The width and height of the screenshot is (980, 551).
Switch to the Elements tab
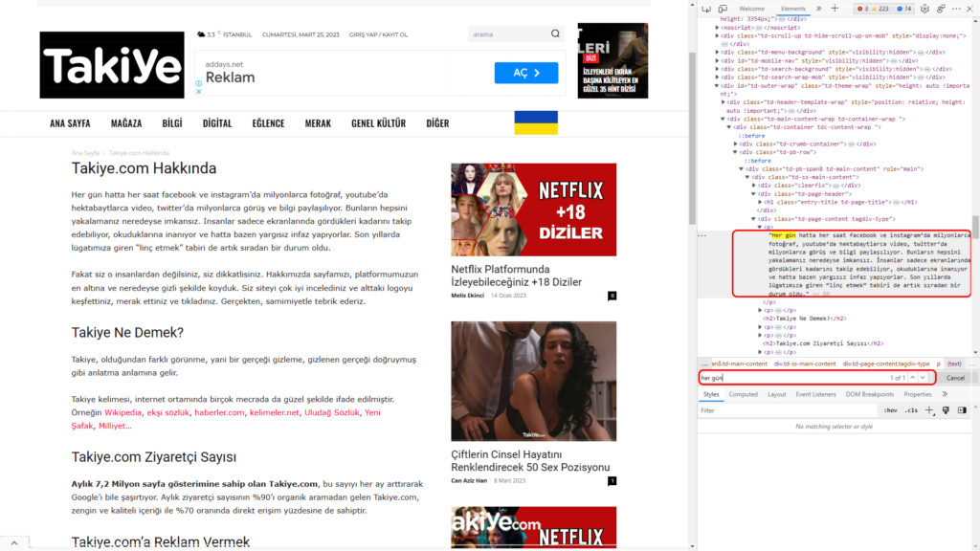[793, 9]
